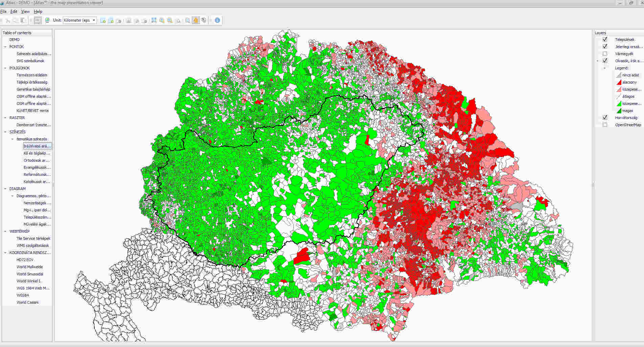Select the zoom out magnifier tool
The image size is (644, 347).
(170, 20)
